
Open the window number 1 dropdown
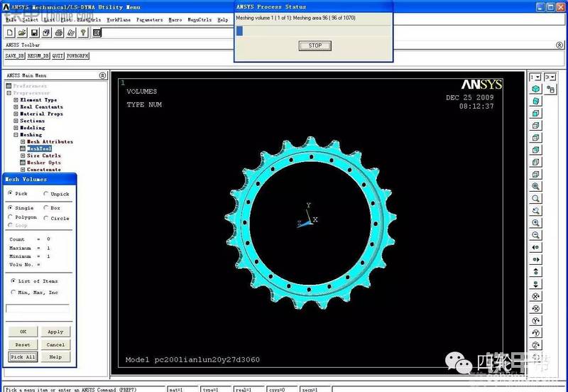click(x=535, y=77)
